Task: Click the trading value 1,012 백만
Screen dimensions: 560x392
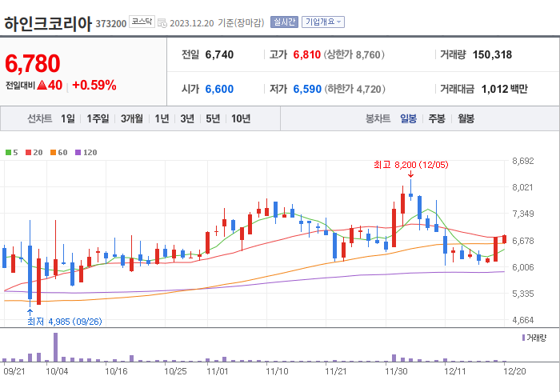Action: [504, 89]
